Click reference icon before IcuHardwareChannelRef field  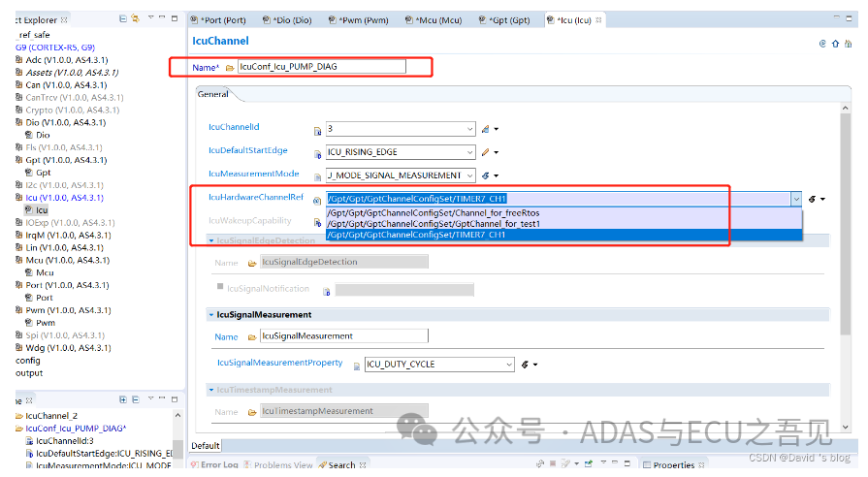[317, 201]
